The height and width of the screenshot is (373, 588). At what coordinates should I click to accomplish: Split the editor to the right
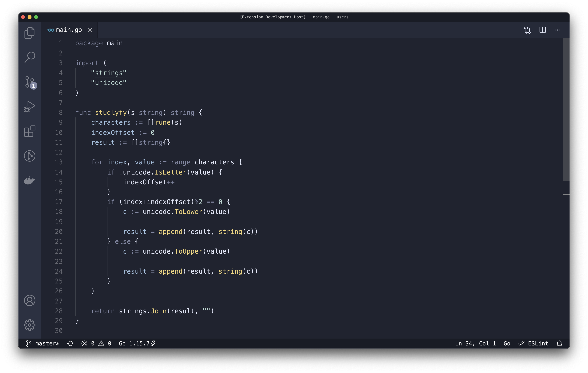pos(542,30)
